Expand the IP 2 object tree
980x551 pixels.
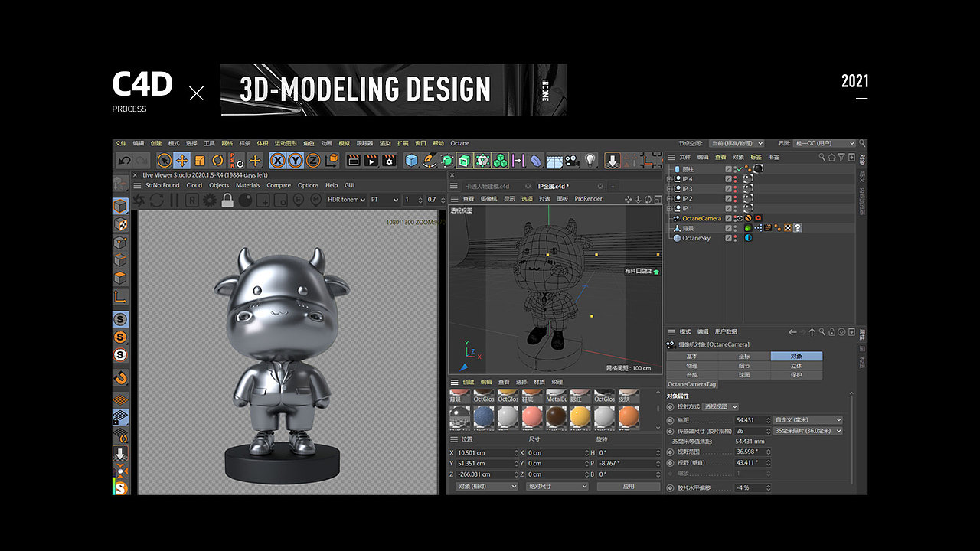coord(669,198)
